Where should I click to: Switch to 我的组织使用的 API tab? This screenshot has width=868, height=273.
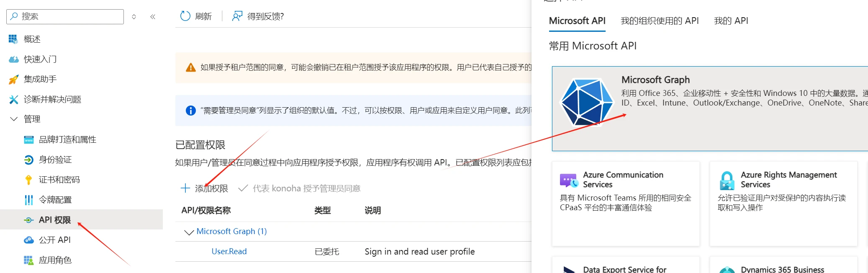[660, 21]
